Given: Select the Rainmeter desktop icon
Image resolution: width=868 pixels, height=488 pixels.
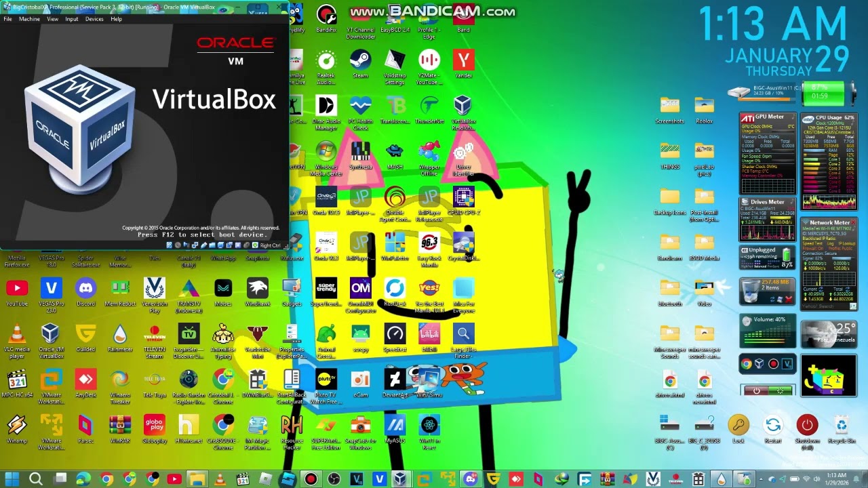Looking at the screenshot, I should pos(120,338).
